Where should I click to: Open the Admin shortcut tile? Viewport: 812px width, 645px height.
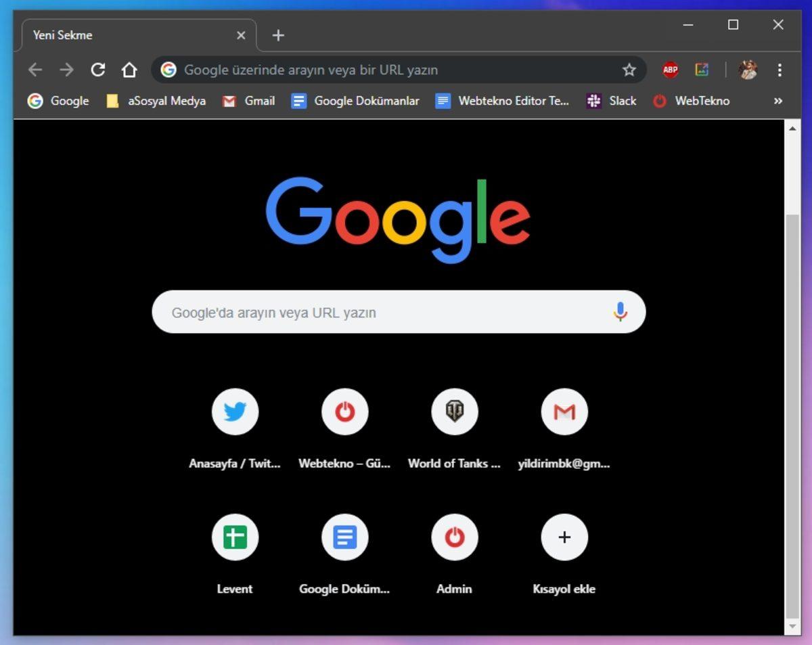point(454,537)
